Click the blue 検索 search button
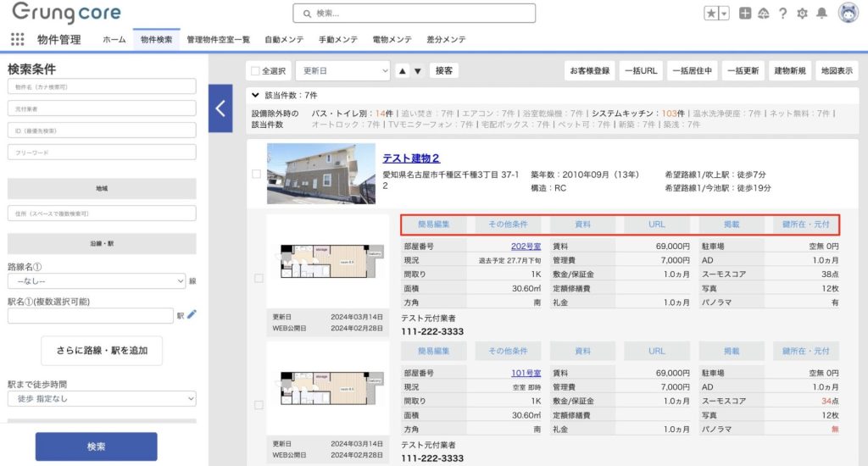This screenshot has width=868, height=466. coord(96,447)
